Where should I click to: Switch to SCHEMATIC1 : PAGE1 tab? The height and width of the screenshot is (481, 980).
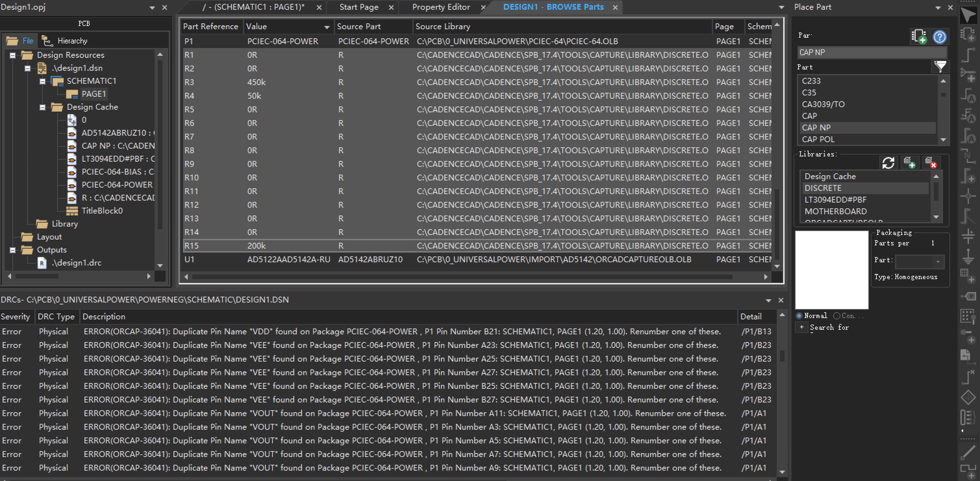[x=253, y=7]
